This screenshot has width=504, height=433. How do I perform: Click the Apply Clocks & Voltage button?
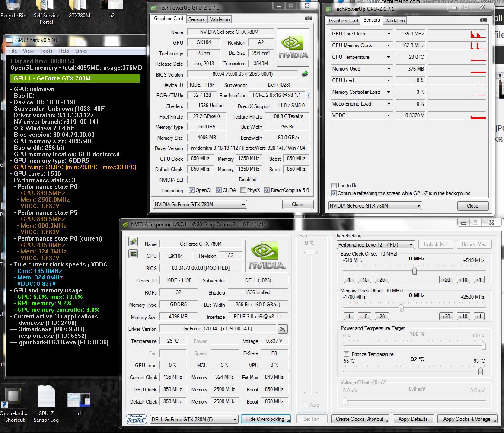click(x=467, y=419)
